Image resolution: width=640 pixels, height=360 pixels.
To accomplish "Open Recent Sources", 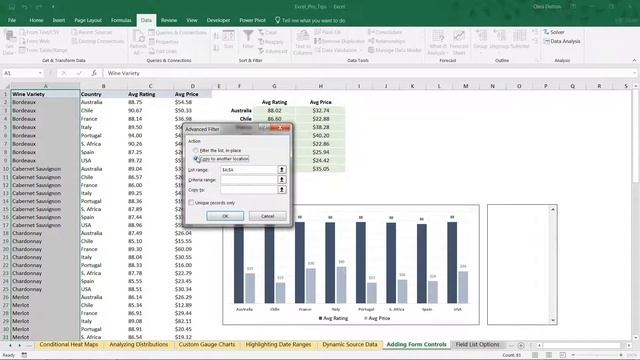I will tap(91, 32).
